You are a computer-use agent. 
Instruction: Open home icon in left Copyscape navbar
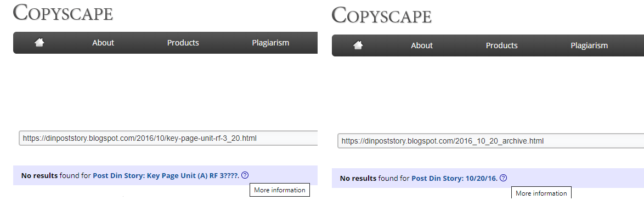coord(39,42)
